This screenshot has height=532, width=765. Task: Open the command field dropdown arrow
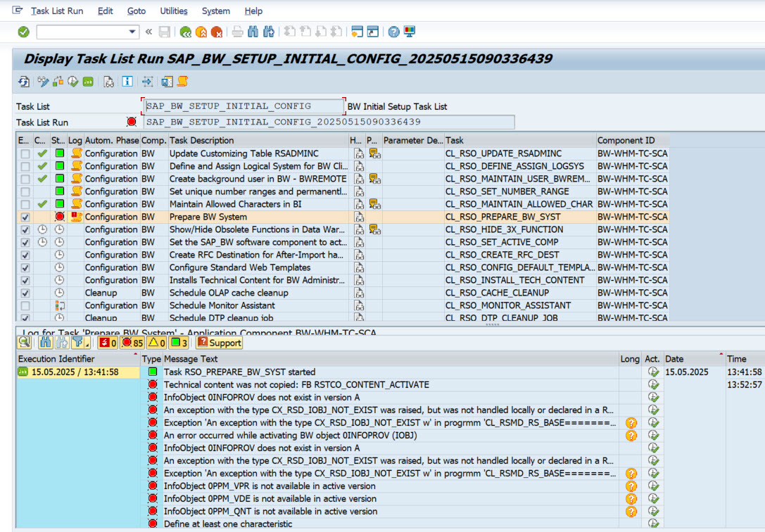point(132,32)
